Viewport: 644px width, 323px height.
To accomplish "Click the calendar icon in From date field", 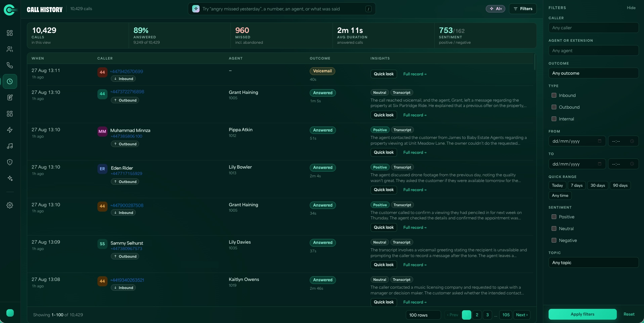I will tap(600, 141).
